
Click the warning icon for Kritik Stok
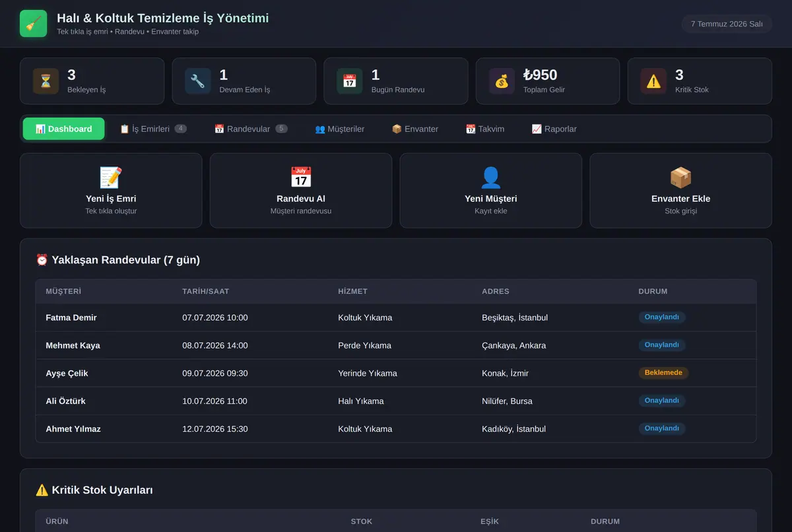pyautogui.click(x=653, y=81)
